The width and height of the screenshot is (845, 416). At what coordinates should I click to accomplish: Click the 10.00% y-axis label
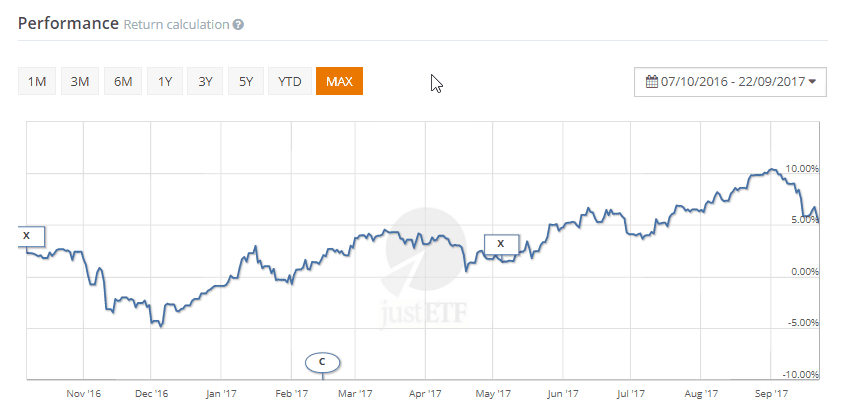[x=803, y=169]
